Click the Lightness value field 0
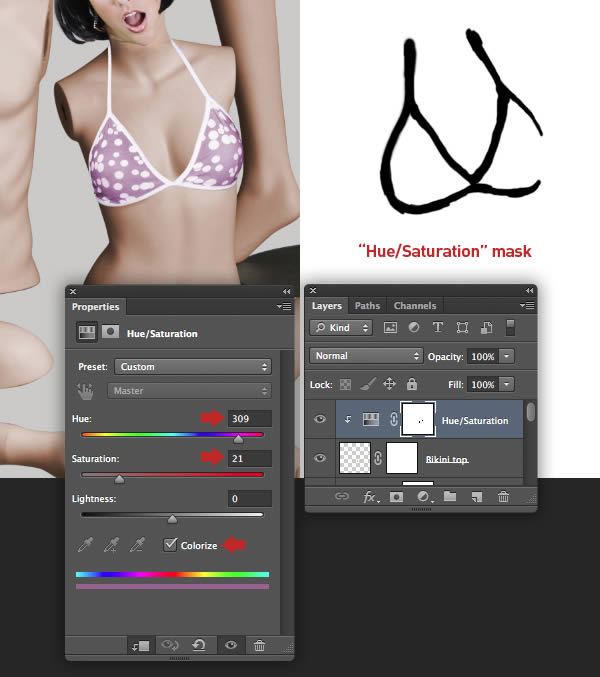This screenshot has height=677, width=600. [x=250, y=499]
